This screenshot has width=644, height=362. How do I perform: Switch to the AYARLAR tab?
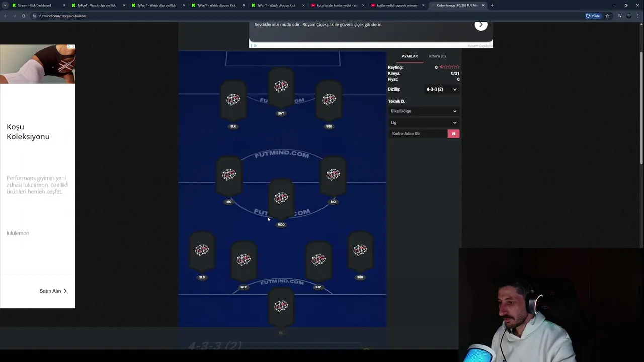click(410, 56)
